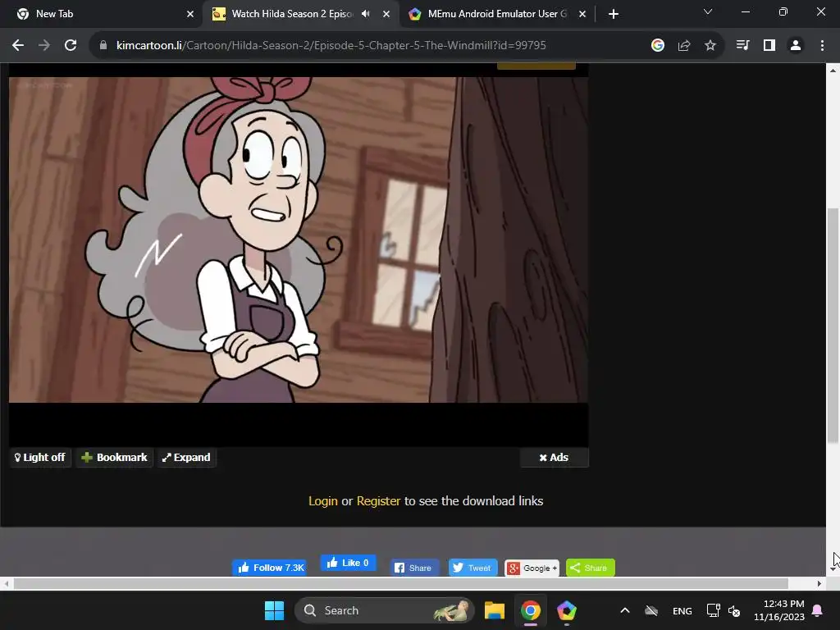This screenshot has height=630, width=840.
Task: Open the tab search dropdown chevron
Action: click(x=708, y=11)
